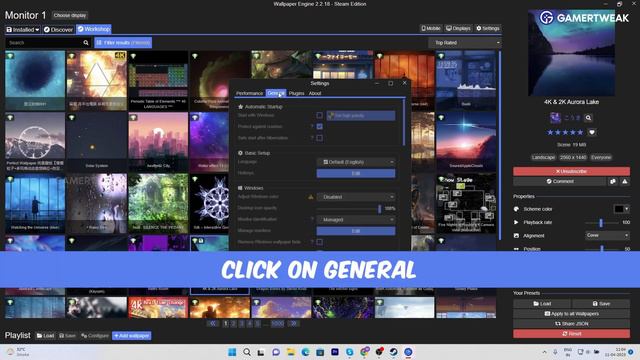Expand Installed tab dropdown arrow
Image resolution: width=640 pixels, height=360 pixels.
[x=37, y=30]
